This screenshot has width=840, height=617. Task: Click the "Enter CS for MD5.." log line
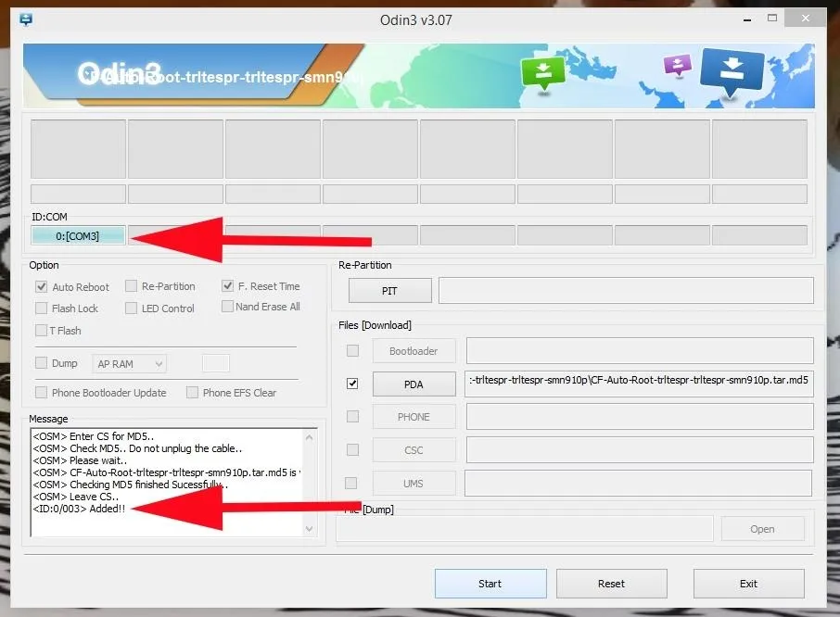click(94, 436)
